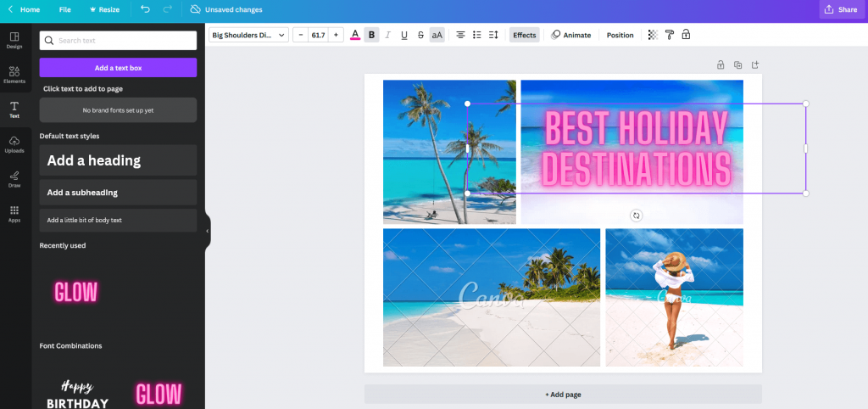
Task: Click the Unsaved changes cloud icon
Action: click(x=195, y=9)
